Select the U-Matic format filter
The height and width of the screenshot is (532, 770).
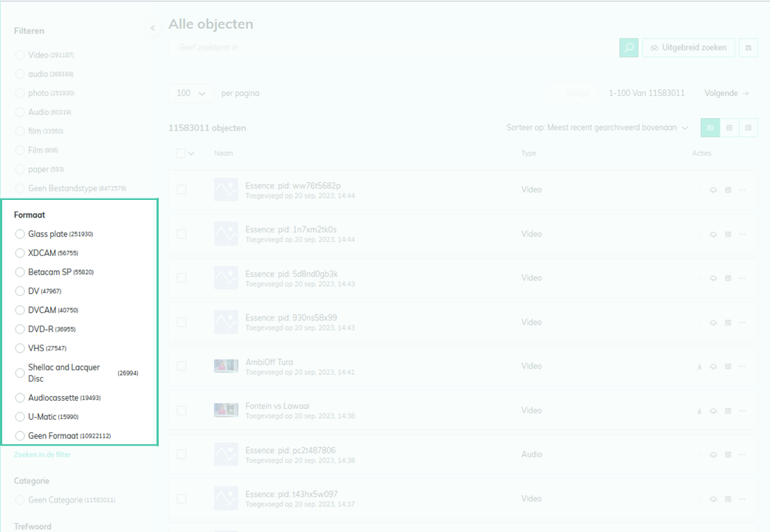pos(20,417)
